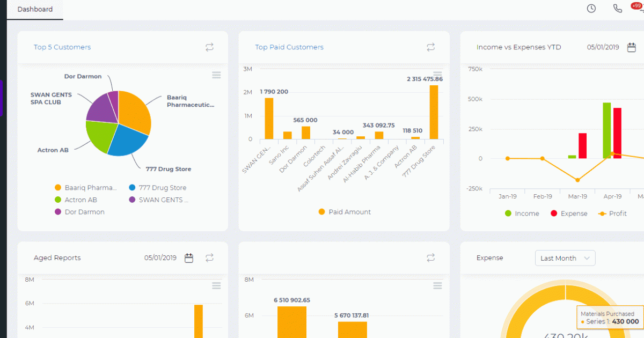Click the Expense card title

click(490, 258)
